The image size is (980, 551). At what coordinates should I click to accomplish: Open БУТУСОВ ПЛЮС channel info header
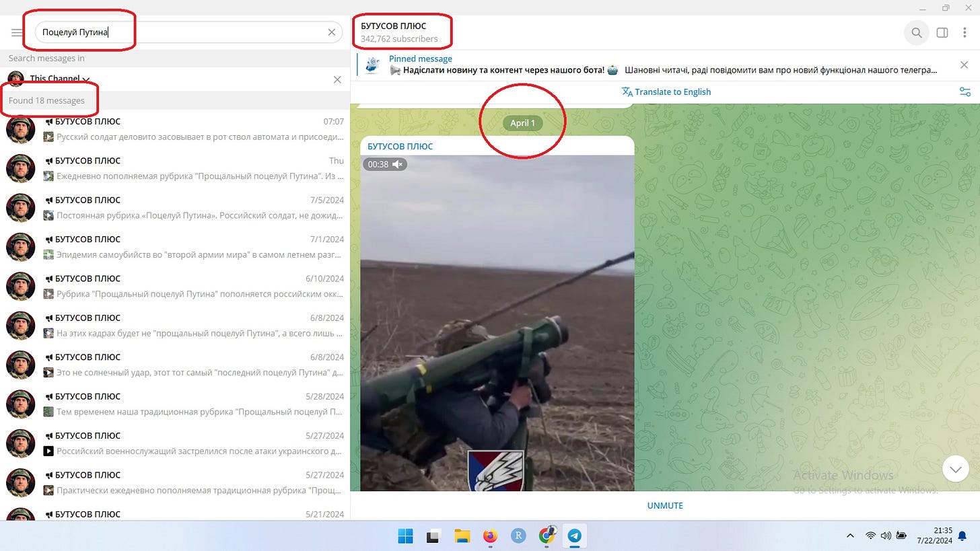399,32
